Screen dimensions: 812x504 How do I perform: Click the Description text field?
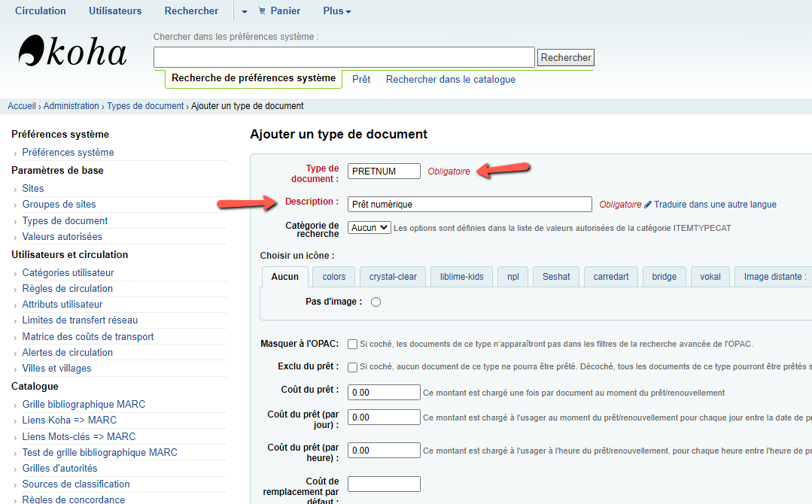(470, 205)
